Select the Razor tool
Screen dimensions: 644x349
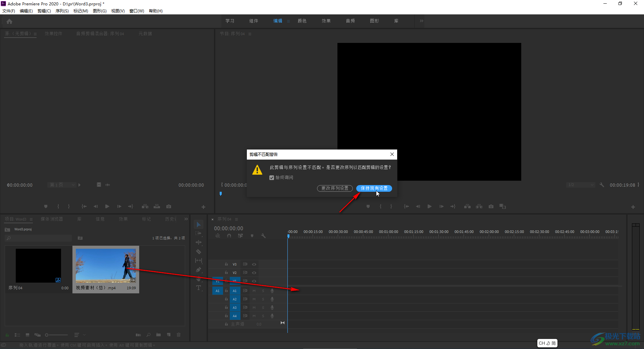[x=199, y=251]
